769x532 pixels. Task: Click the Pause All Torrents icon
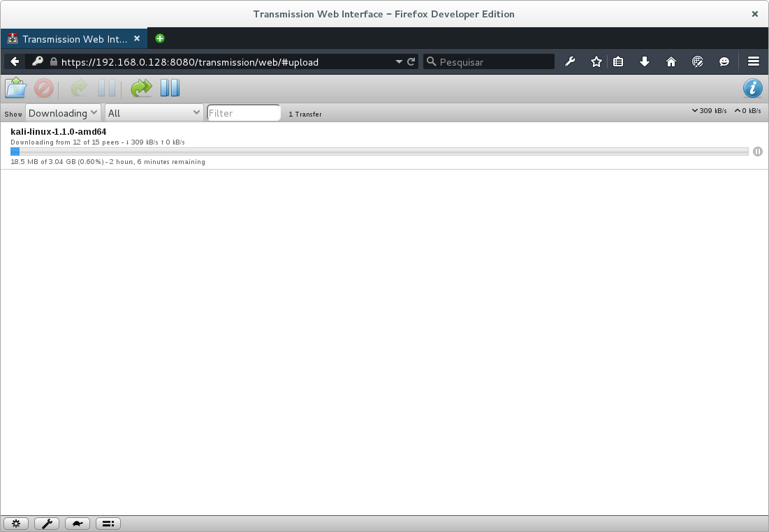coord(170,88)
